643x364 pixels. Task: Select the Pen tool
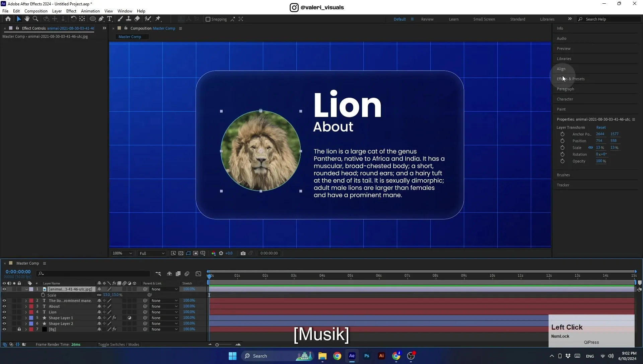101,19
